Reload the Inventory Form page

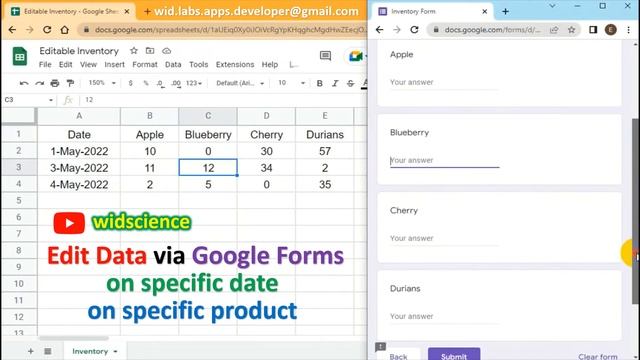[414, 30]
